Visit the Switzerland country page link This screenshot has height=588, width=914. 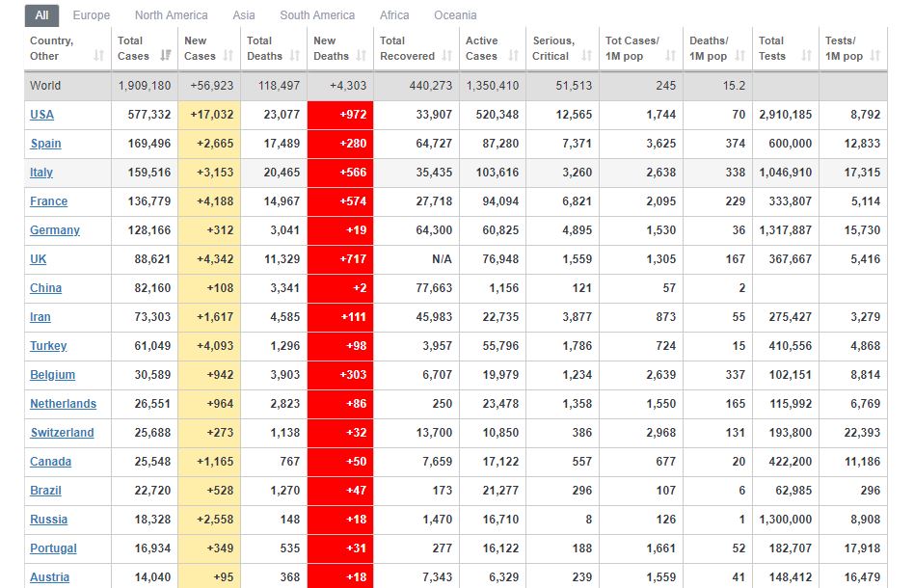click(62, 433)
